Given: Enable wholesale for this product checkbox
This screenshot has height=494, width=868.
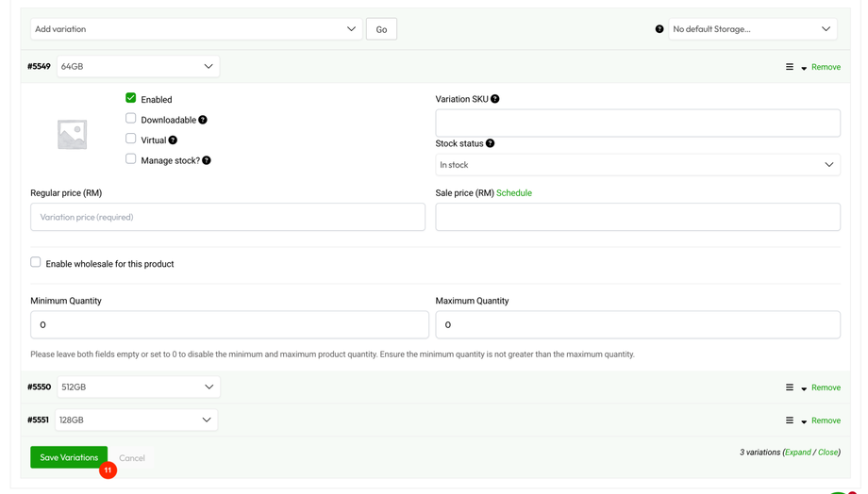Looking at the screenshot, I should pos(36,262).
